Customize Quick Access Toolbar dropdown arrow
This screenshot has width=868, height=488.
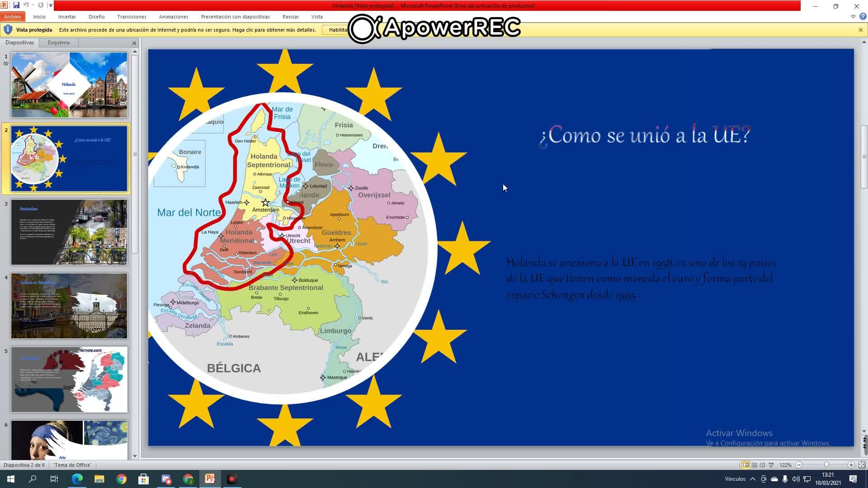[x=51, y=5]
